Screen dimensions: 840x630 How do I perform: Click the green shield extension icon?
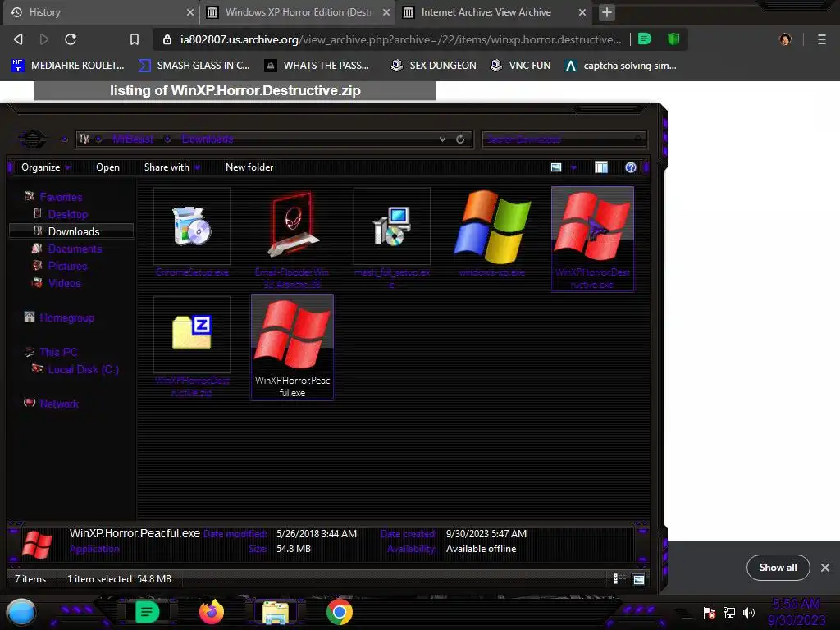[673, 39]
